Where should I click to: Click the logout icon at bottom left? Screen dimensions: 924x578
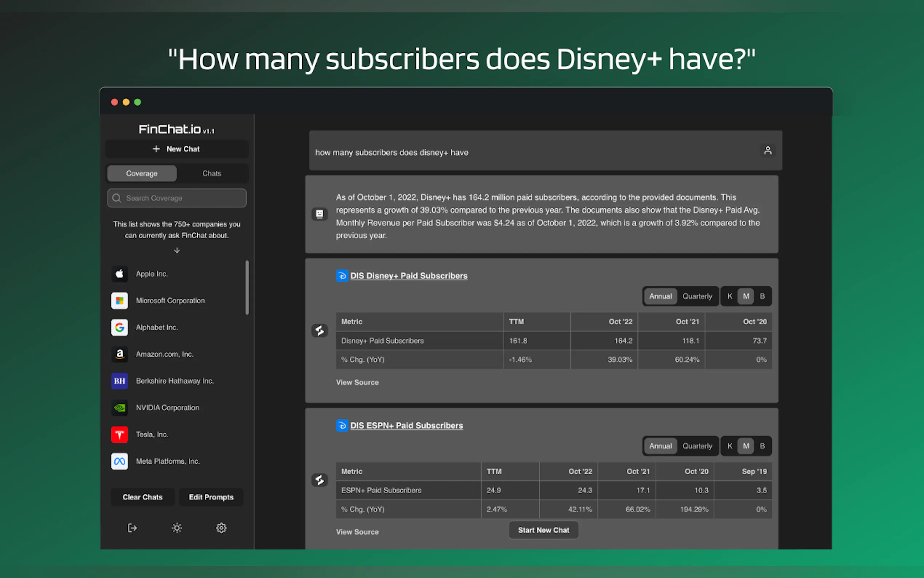pos(132,528)
